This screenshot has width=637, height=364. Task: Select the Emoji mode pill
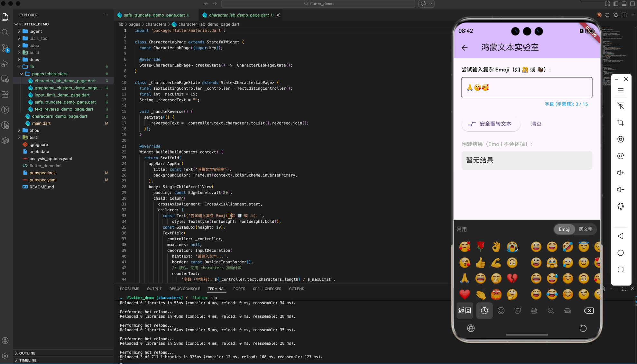564,229
